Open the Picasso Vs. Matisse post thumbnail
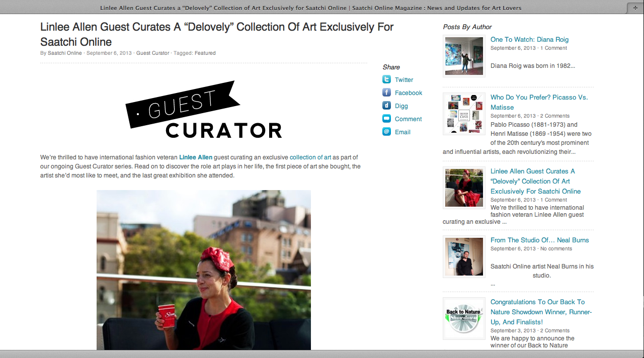Image resolution: width=644 pixels, height=358 pixels. tap(464, 114)
